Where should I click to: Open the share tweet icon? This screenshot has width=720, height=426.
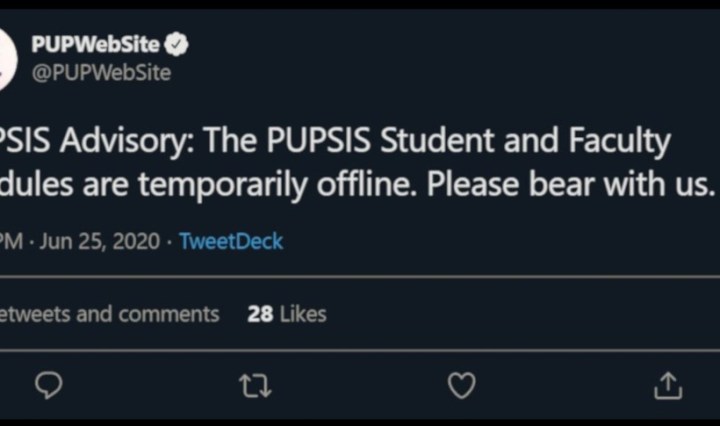pos(668,385)
